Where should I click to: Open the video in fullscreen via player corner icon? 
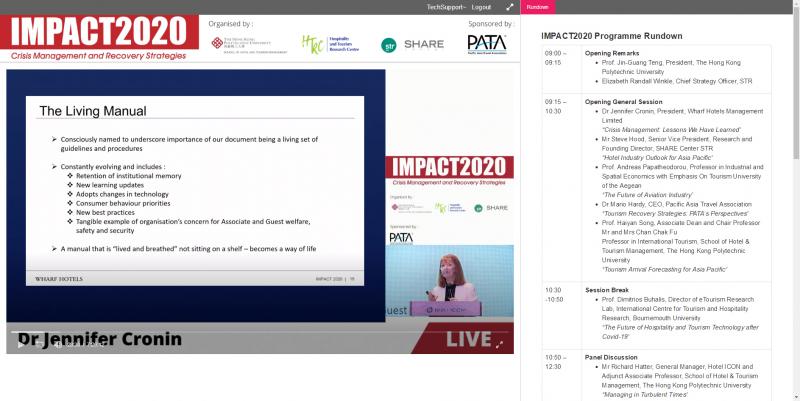point(499,345)
